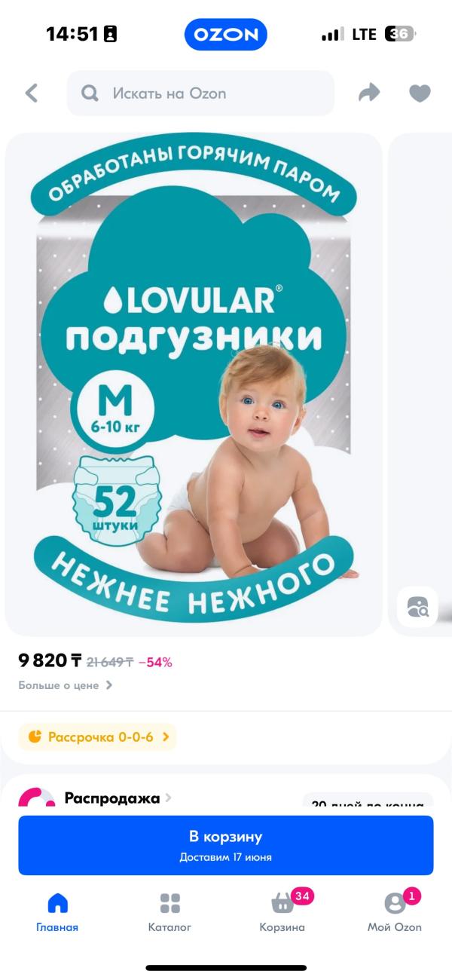The width and height of the screenshot is (452, 980).
Task: Tap the magnifier icon in search bar
Action: tap(90, 93)
